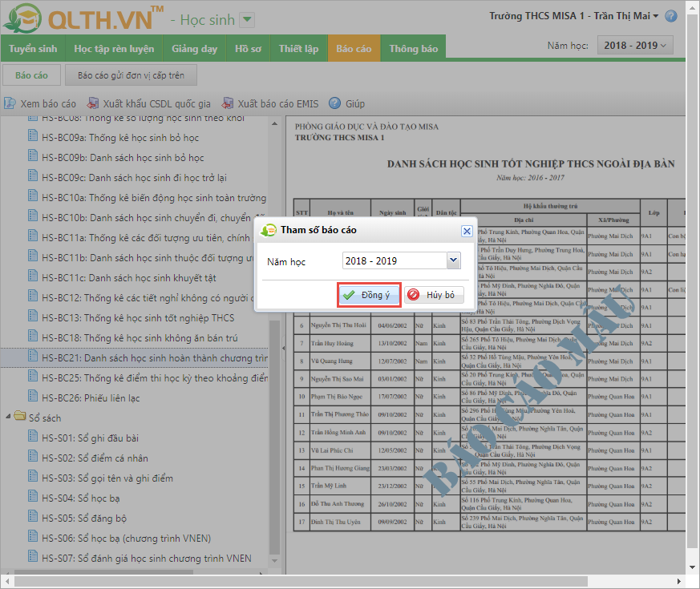The image size is (700, 589).
Task: Click the QLTH.VN logo icon
Action: pos(22,18)
